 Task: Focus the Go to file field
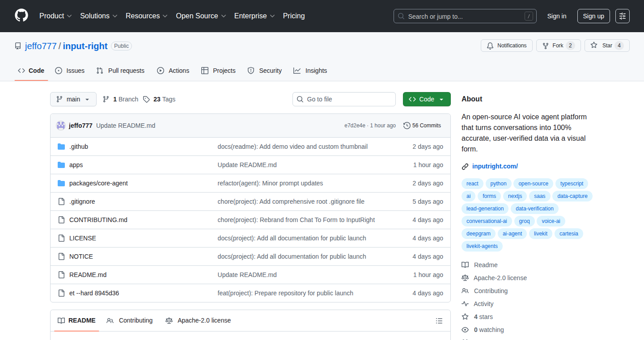(344, 99)
